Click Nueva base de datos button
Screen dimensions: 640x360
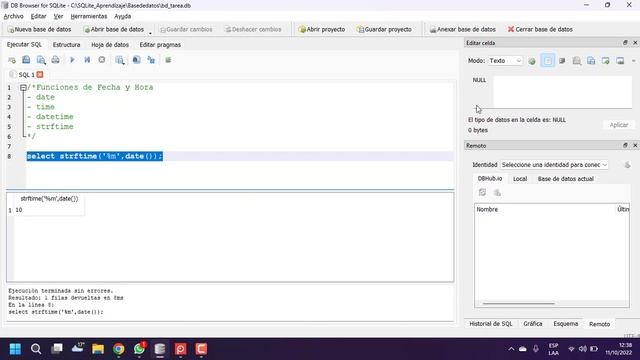39,29
